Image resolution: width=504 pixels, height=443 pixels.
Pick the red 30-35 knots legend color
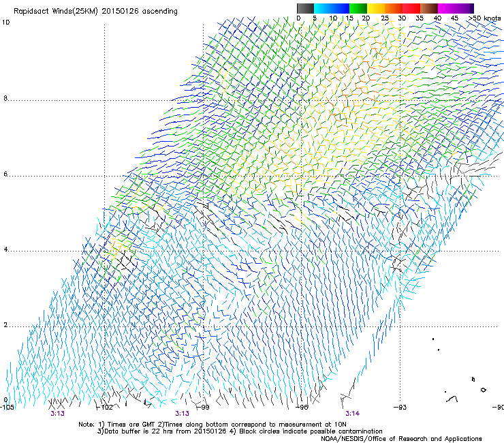411,8
